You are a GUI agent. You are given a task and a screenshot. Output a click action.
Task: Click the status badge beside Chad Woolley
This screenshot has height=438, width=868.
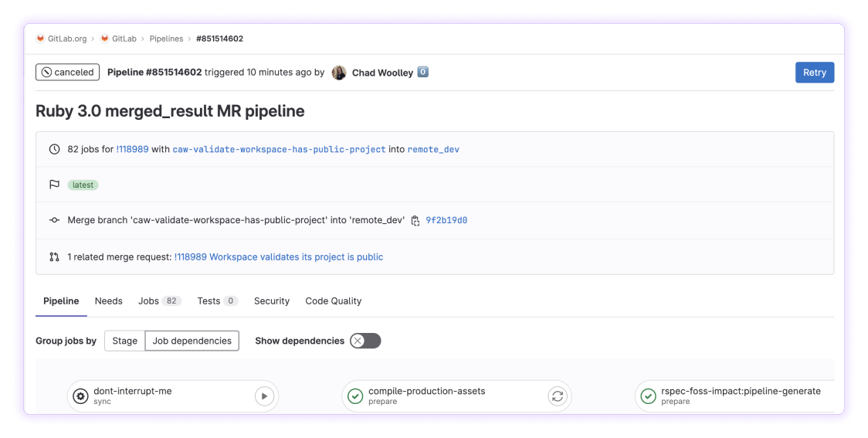tap(423, 72)
